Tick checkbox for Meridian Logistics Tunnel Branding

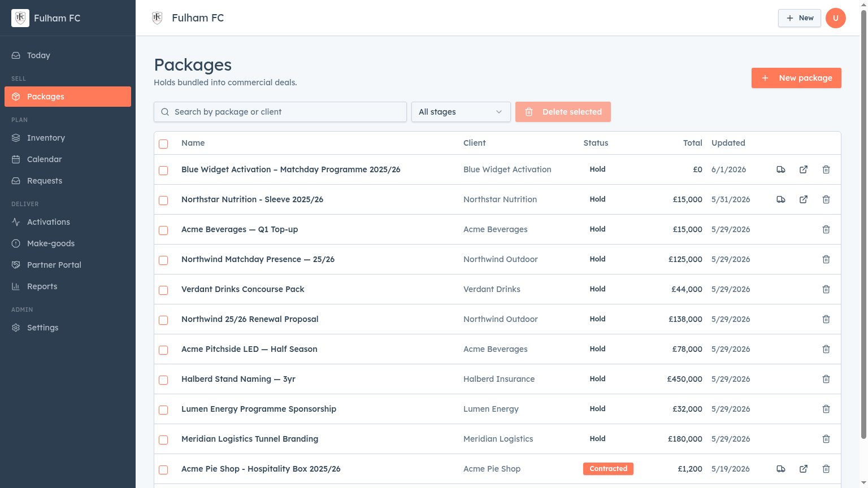click(x=163, y=440)
